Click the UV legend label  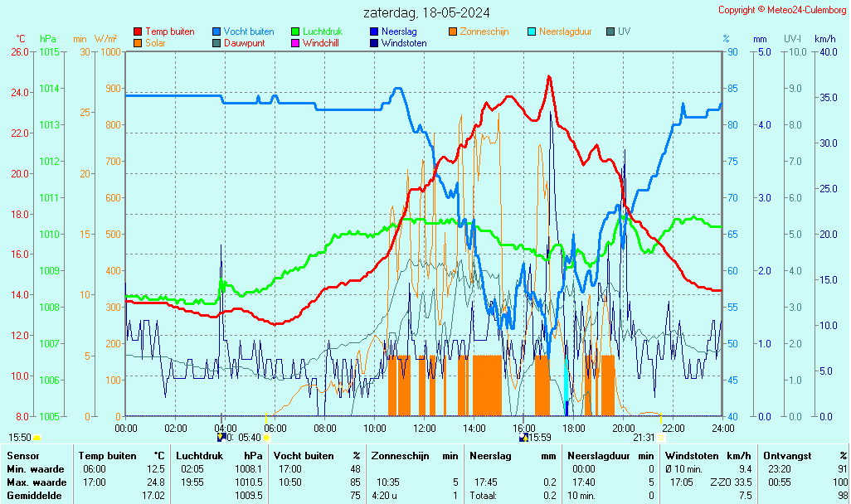pos(624,31)
